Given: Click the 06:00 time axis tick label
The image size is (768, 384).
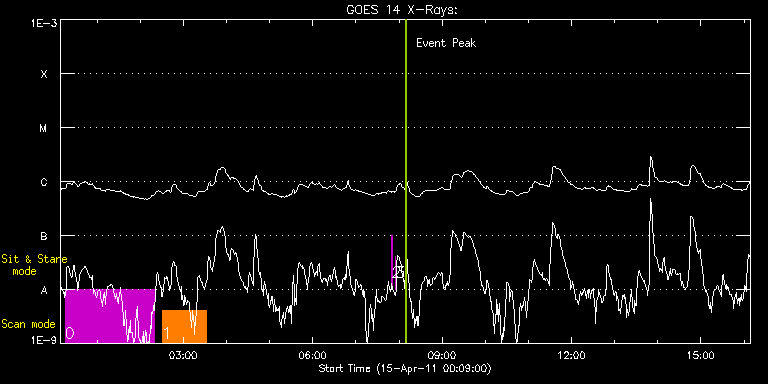Looking at the screenshot, I should tap(312, 354).
